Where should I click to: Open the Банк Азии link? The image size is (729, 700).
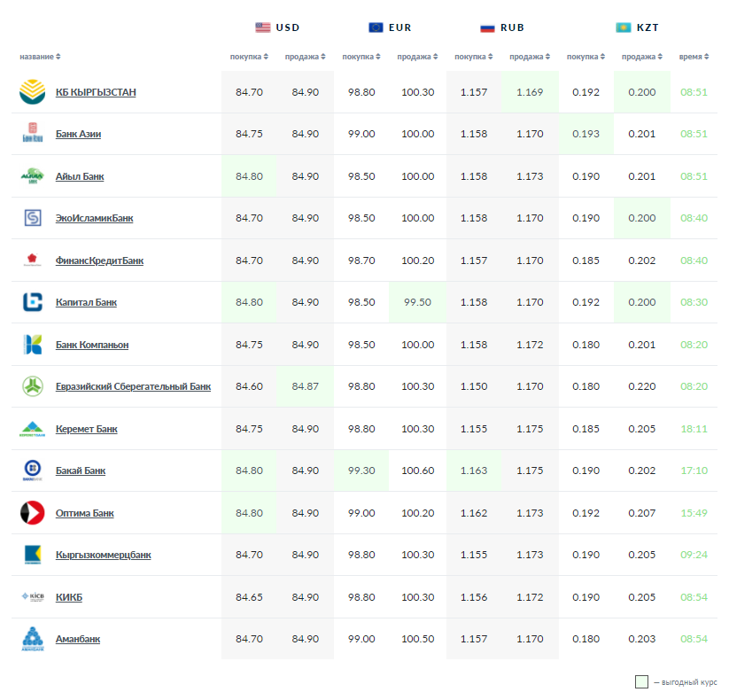click(x=78, y=135)
